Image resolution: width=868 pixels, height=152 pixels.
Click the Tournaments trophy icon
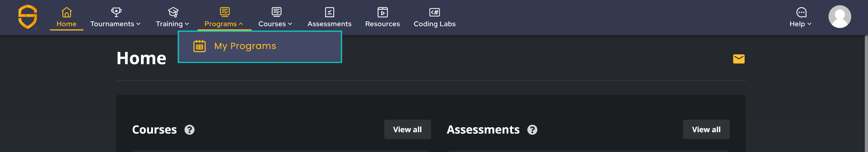(116, 12)
